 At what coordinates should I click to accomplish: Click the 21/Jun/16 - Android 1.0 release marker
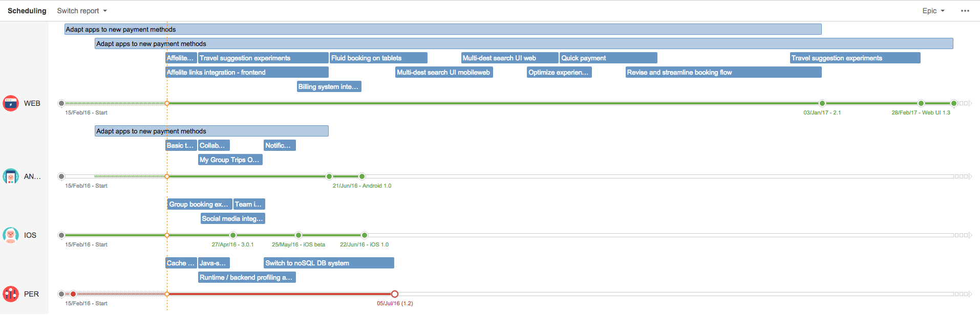point(362,176)
